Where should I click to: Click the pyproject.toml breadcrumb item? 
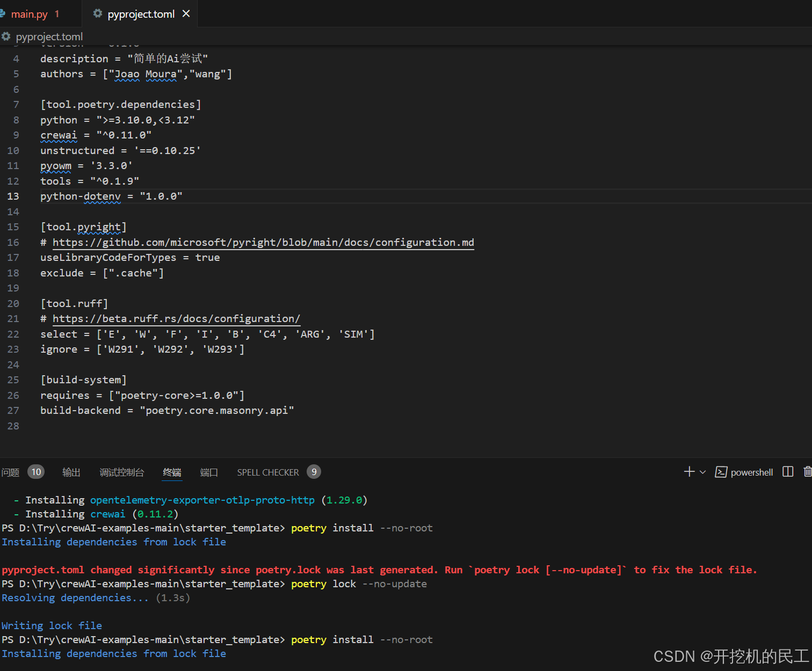tap(49, 37)
